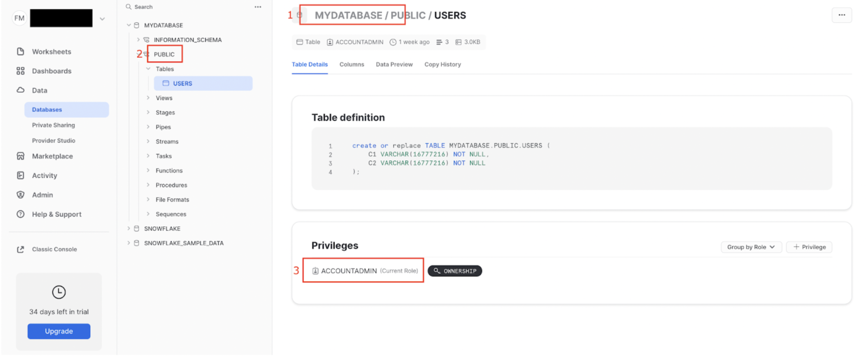Screen dimensions: 868x357
Task: Switch to the Table Details tab
Action: coord(310,64)
